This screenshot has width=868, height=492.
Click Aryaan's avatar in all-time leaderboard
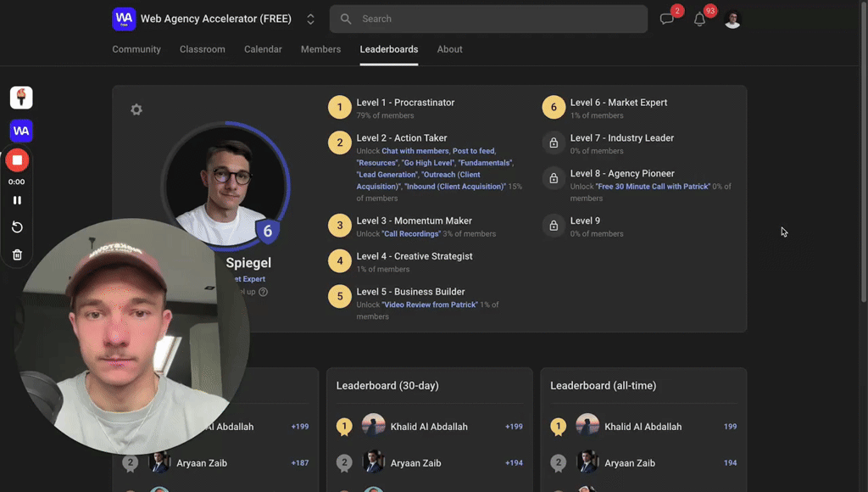pyautogui.click(x=587, y=462)
